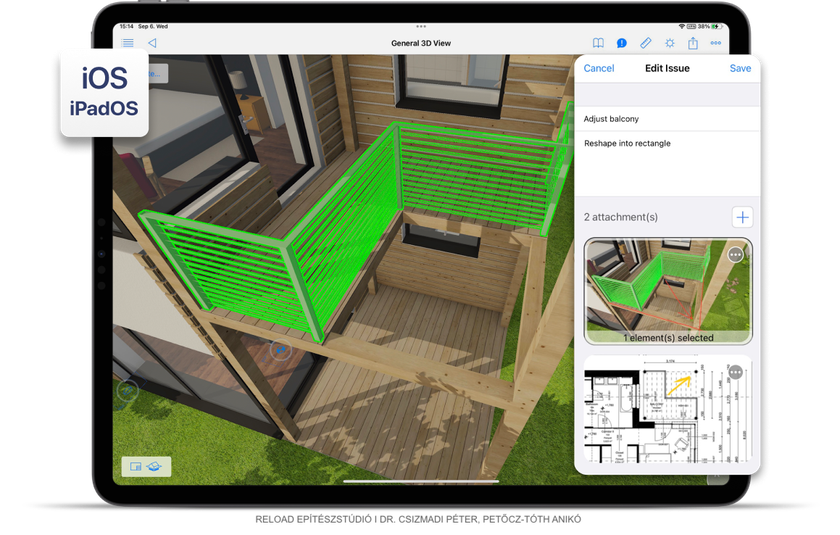
Task: Open the book (view library) icon
Action: tap(598, 43)
